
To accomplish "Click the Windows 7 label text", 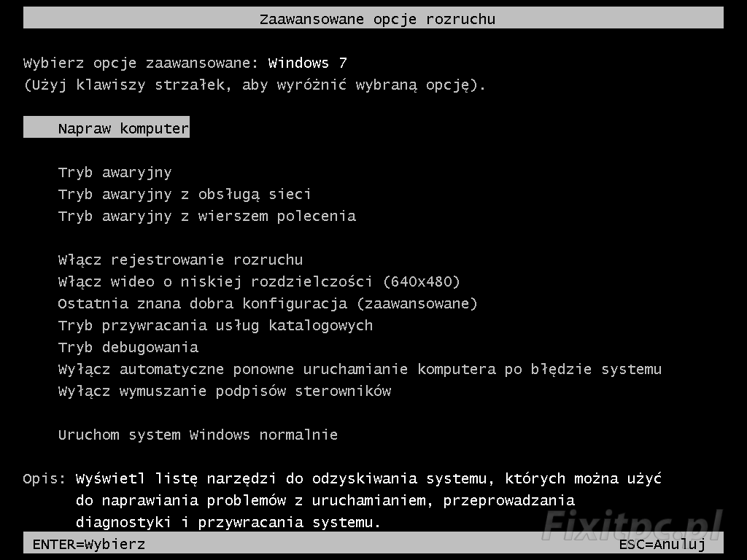I will (308, 63).
